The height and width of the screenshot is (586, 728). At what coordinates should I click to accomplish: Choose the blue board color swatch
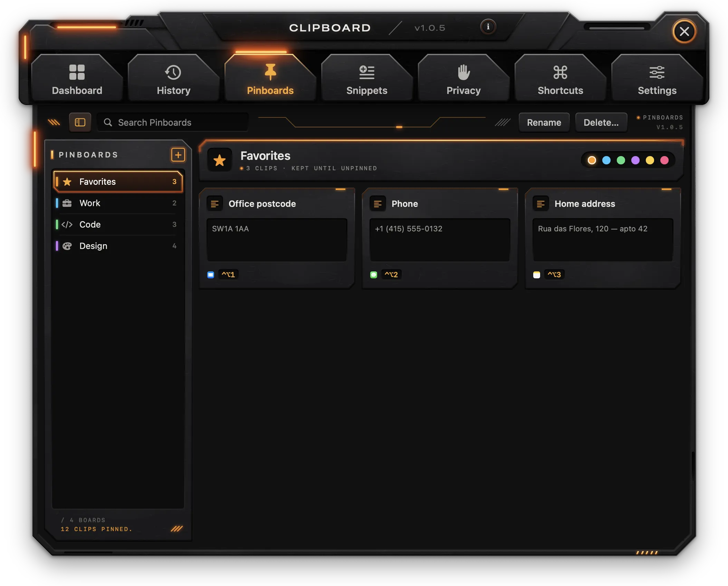coord(606,160)
